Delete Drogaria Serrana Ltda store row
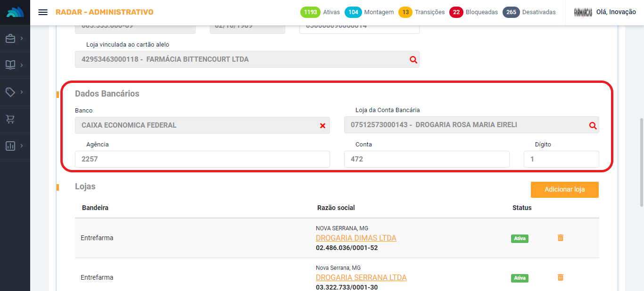 (x=561, y=277)
